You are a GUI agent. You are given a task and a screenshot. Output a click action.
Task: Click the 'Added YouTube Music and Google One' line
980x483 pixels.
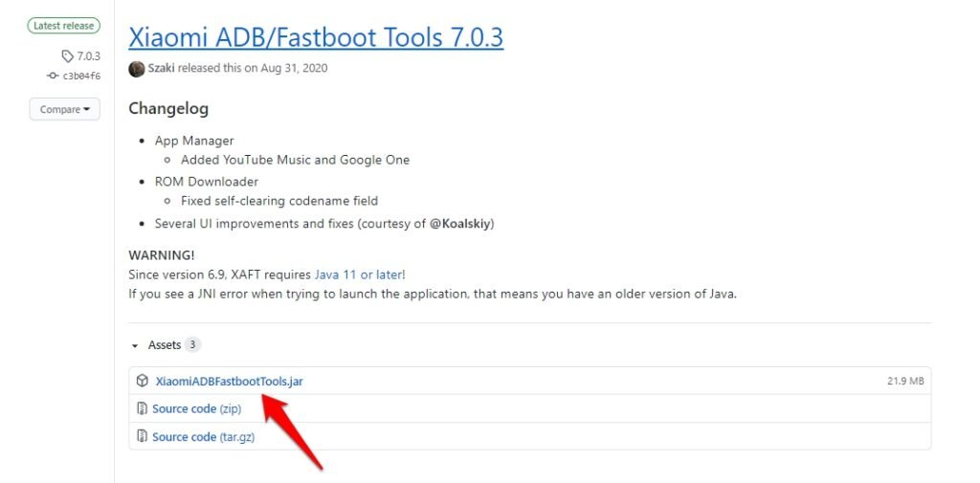coord(295,160)
